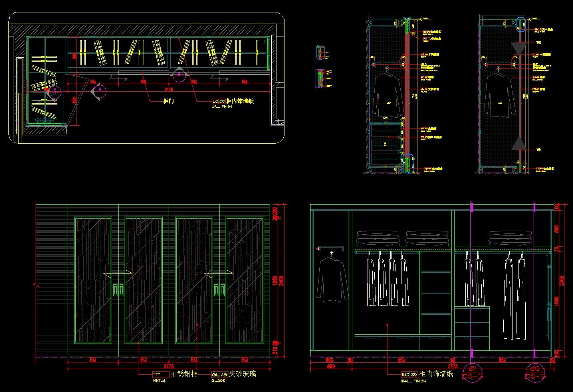Click break line symbol left of door elevation
The width and height of the screenshot is (573, 392).
click(35, 285)
